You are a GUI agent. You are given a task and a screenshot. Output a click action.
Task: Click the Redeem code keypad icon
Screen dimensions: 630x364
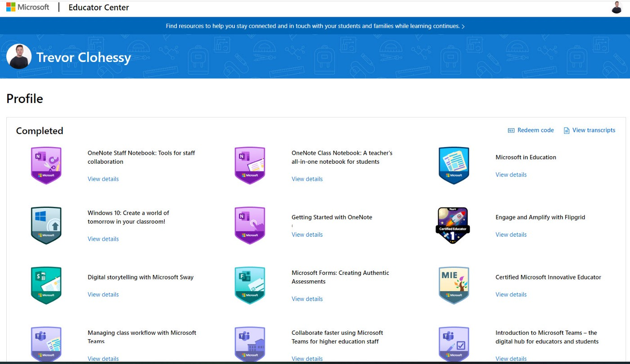pyautogui.click(x=511, y=130)
